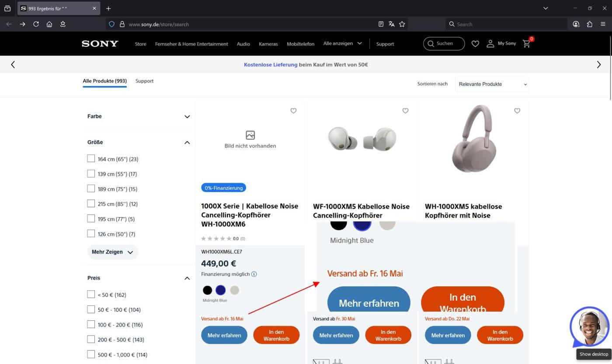Viewport: 612px width, 364px height.
Task: Collapse the Preis filter section
Action: [187, 278]
